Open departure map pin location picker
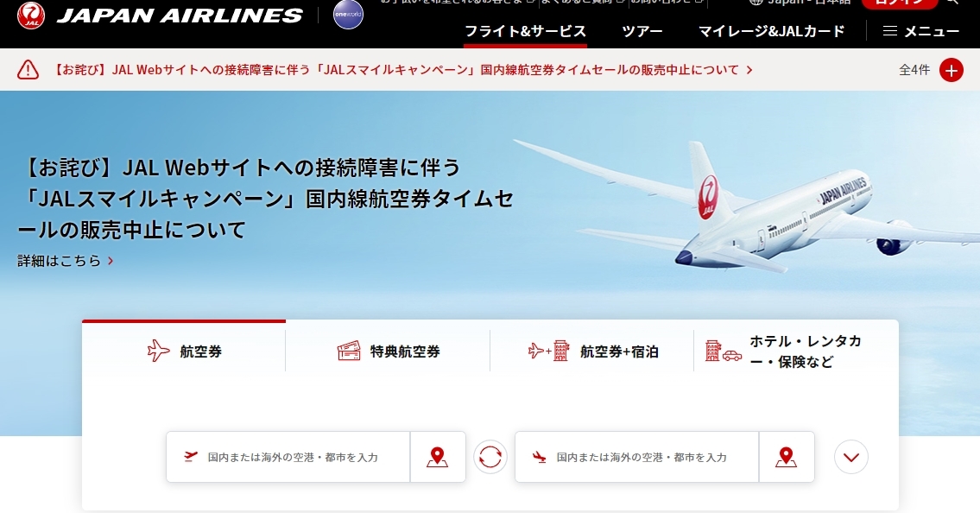980x513 pixels. point(438,457)
